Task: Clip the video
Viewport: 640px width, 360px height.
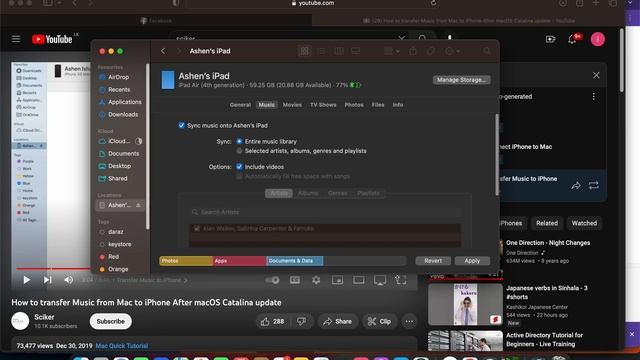Action: click(x=379, y=322)
